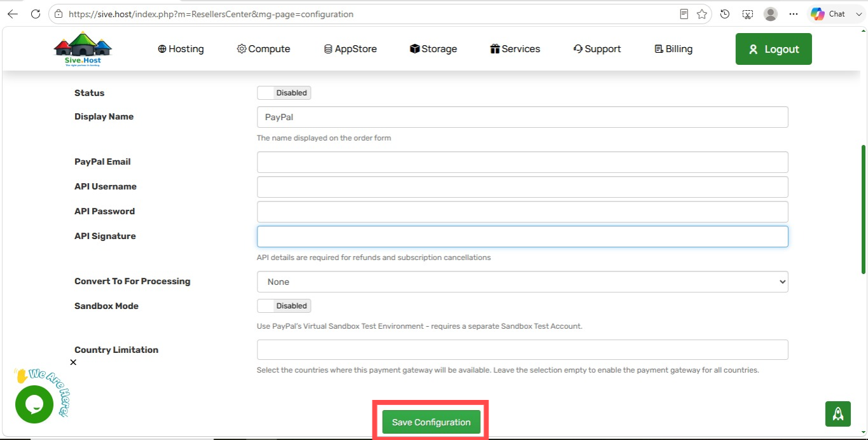Click the green Logout button

773,49
